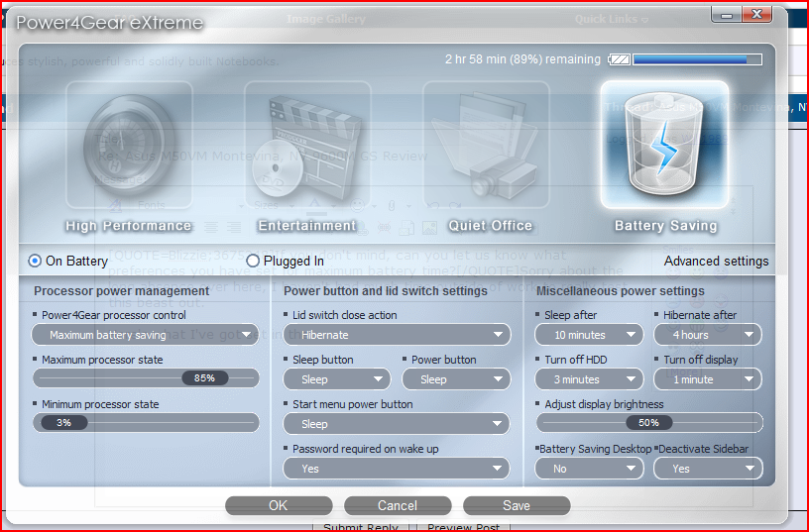
Task: Click the Quiet Office label
Action: tap(490, 226)
